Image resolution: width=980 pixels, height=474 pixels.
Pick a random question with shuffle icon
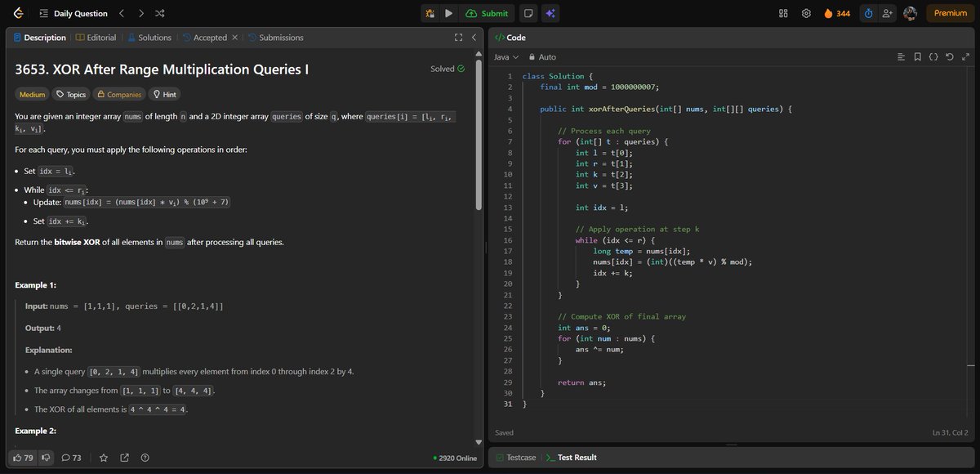click(160, 13)
